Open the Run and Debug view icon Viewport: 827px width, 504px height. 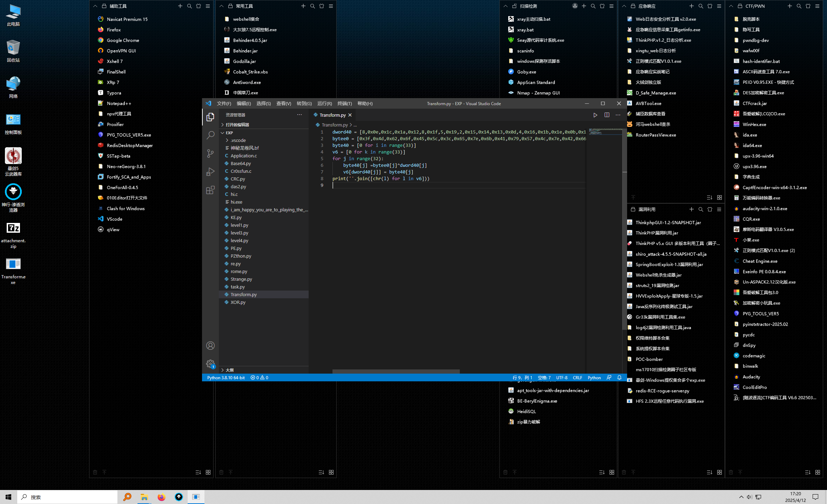210,172
